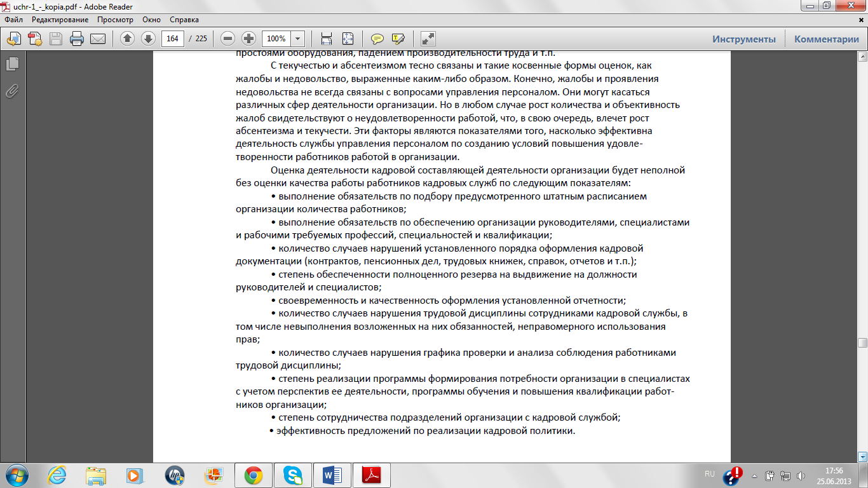Click the fit width scrolling mode icon
This screenshot has width=868, height=488.
pyautogui.click(x=327, y=39)
